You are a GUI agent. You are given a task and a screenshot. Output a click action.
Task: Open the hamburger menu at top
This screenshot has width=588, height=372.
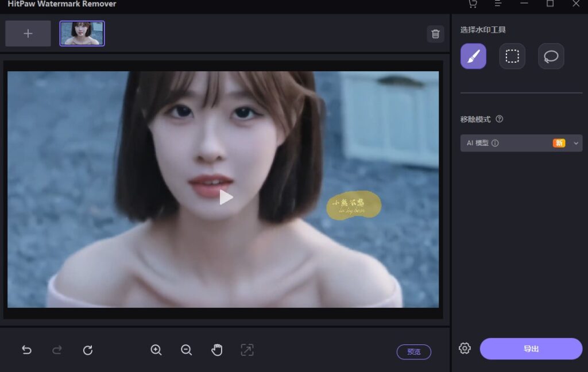pos(497,4)
